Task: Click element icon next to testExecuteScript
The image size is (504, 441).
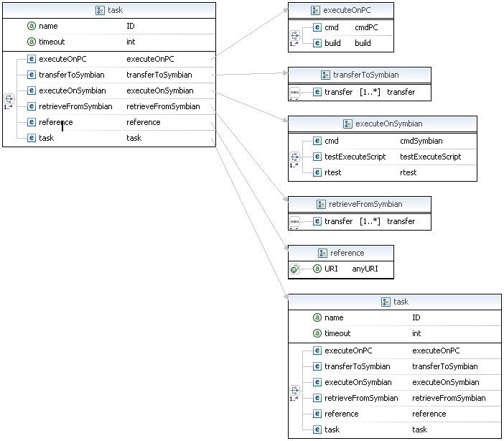Action: [317, 157]
